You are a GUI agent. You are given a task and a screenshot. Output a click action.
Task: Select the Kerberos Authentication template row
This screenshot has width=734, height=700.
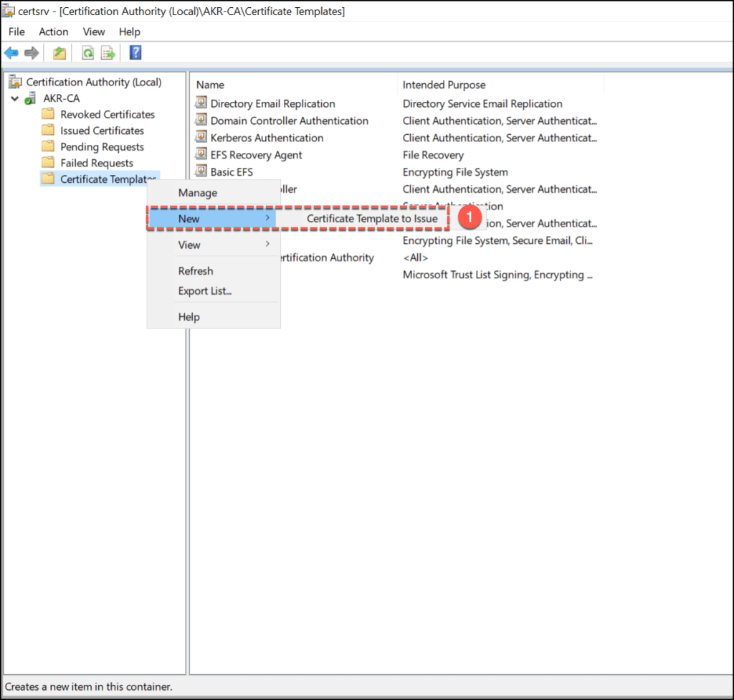(266, 138)
